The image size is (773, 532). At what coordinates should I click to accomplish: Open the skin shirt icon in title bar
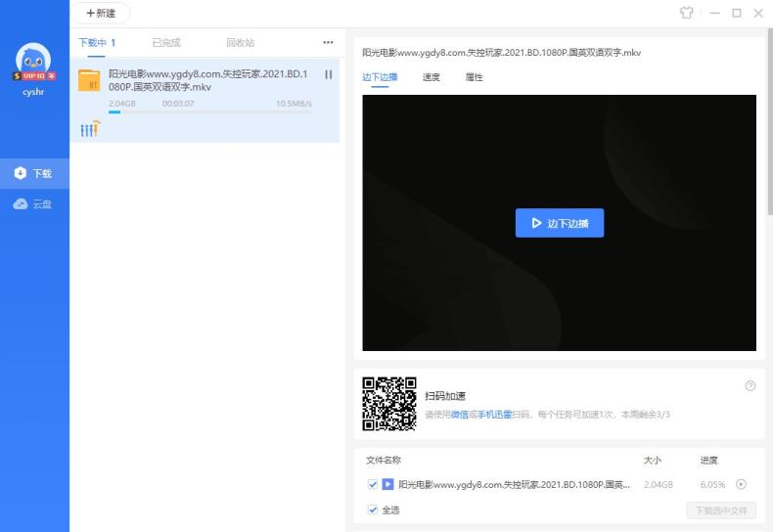coord(687,13)
